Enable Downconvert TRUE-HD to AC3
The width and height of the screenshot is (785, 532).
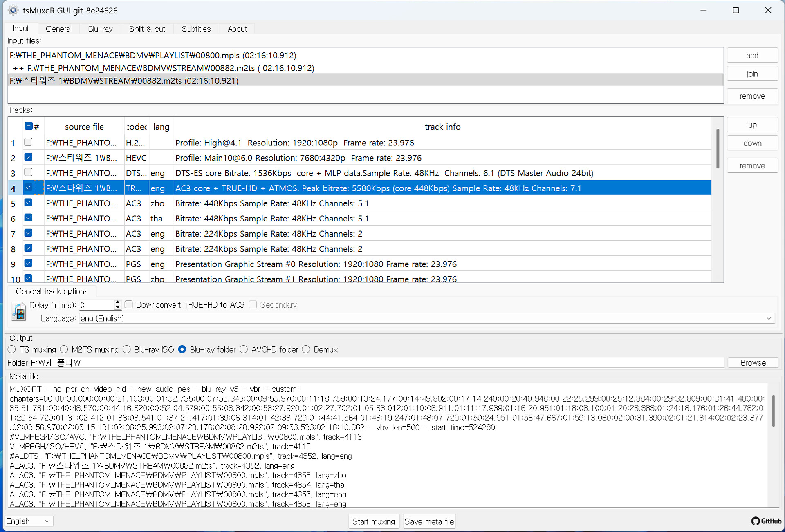point(129,305)
